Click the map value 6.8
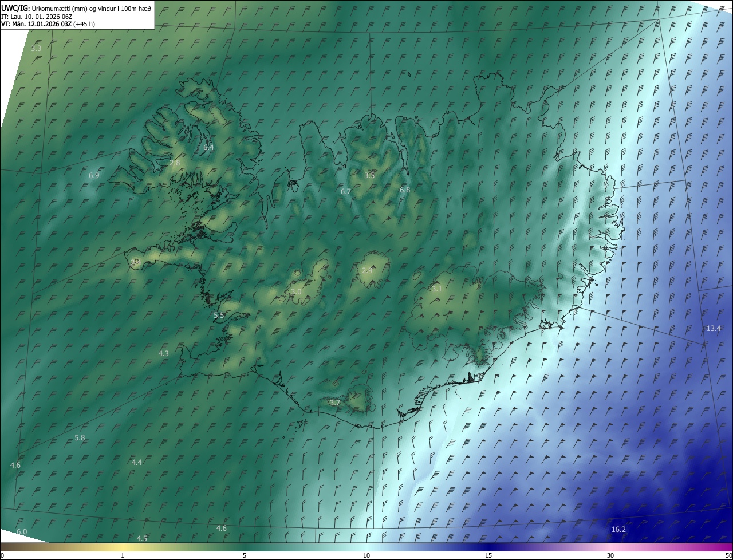 405,190
